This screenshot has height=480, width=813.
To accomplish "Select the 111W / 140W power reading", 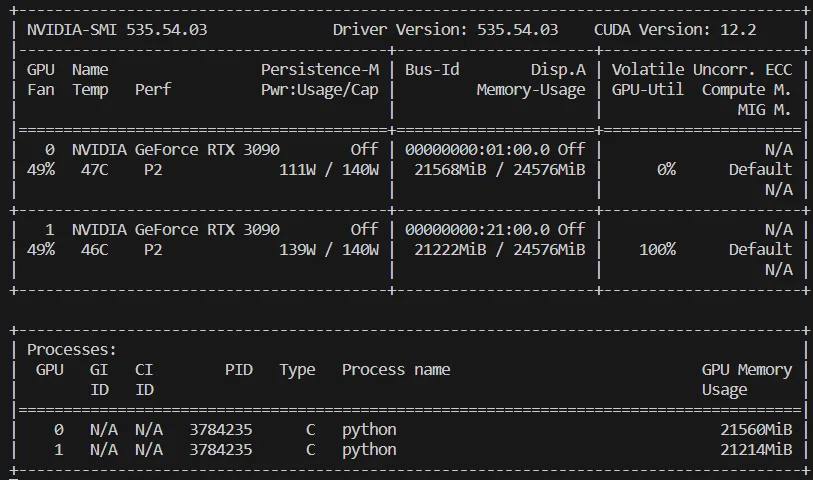I will (x=329, y=170).
